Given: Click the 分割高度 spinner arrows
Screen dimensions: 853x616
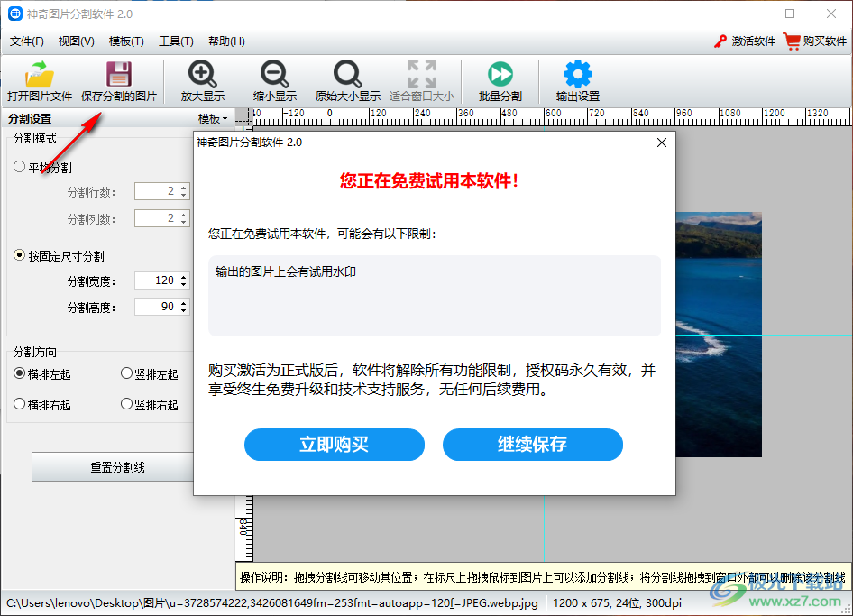Looking at the screenshot, I should click(184, 307).
